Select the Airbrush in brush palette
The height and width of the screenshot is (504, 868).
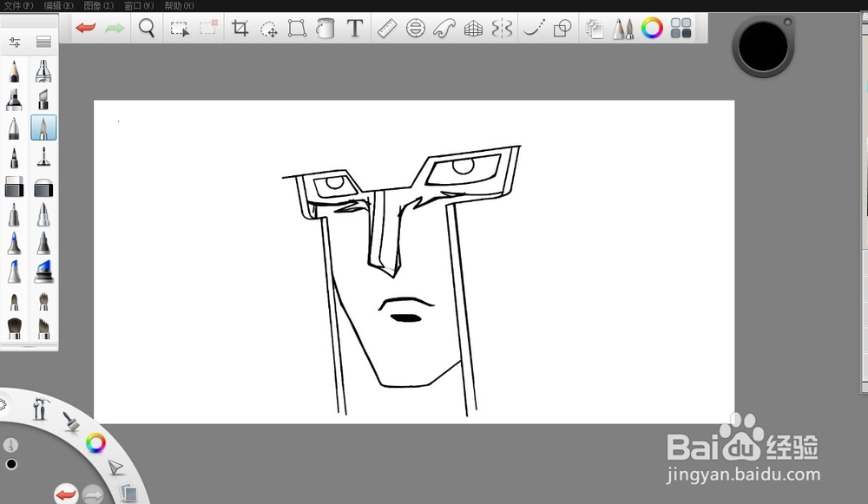(x=43, y=71)
